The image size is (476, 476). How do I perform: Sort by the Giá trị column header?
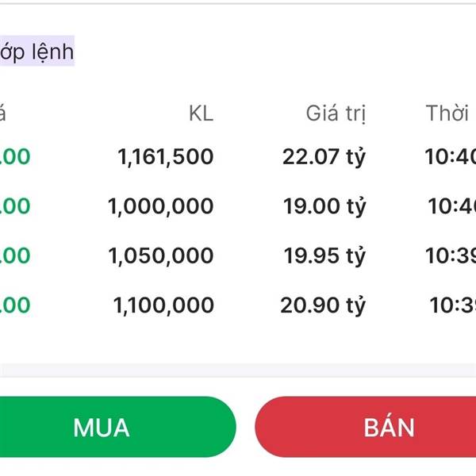coord(336,113)
